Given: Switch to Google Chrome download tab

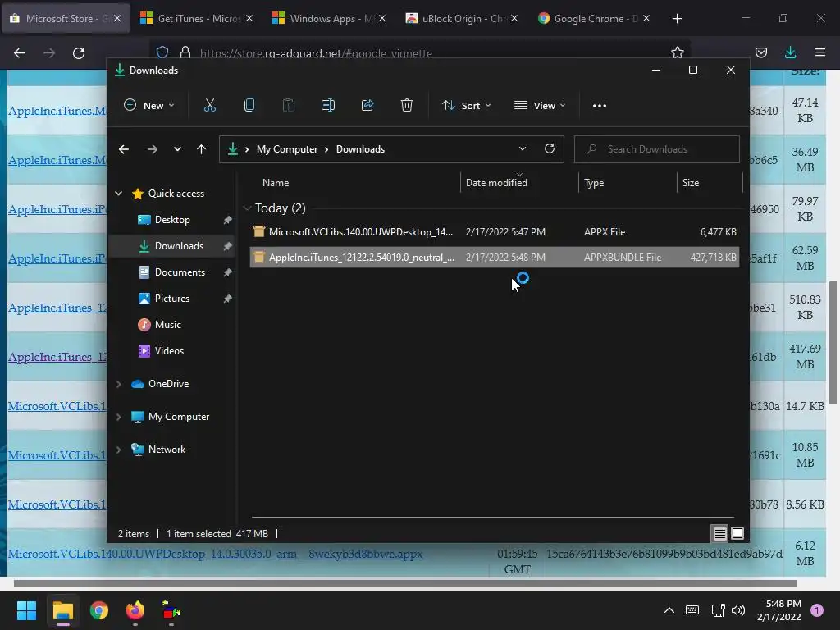Looking at the screenshot, I should [x=592, y=19].
